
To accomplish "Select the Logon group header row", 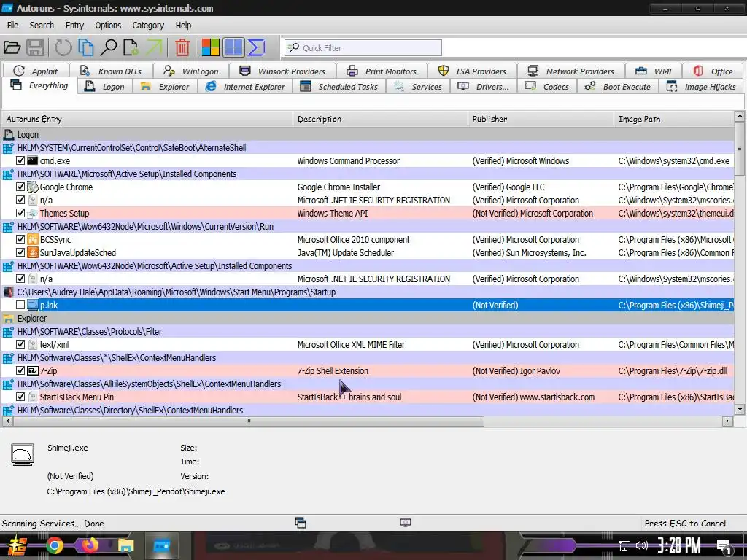I will [368, 134].
